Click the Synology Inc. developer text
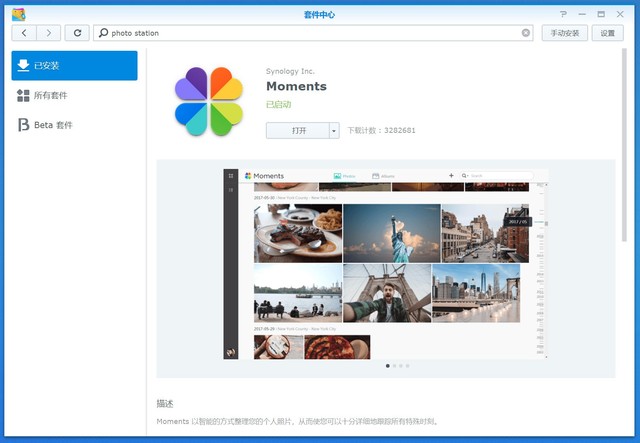 (x=290, y=71)
